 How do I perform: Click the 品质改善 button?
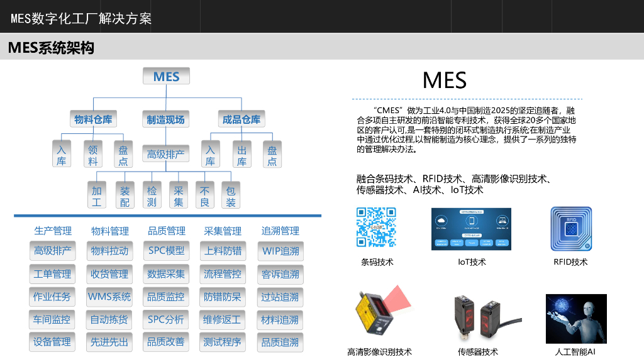[166, 342]
